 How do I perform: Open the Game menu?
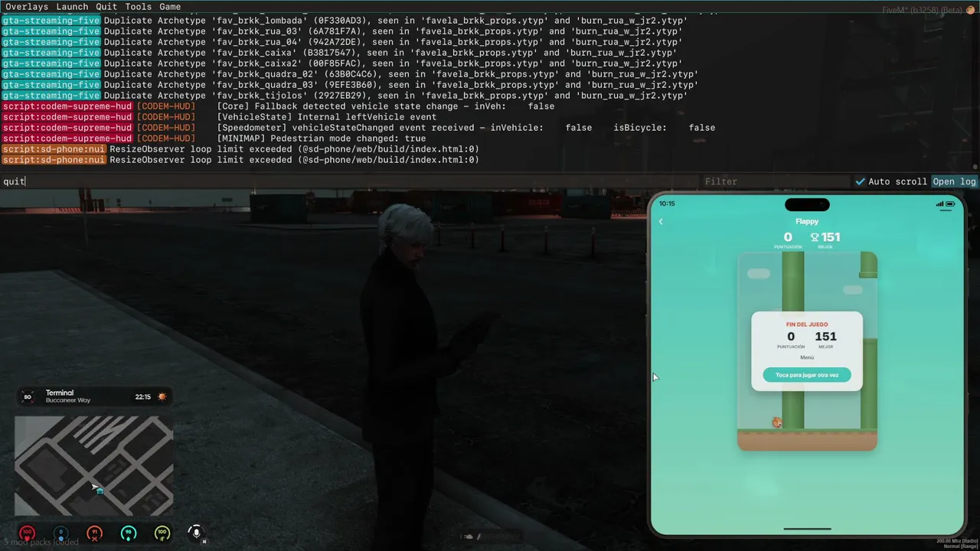[170, 7]
